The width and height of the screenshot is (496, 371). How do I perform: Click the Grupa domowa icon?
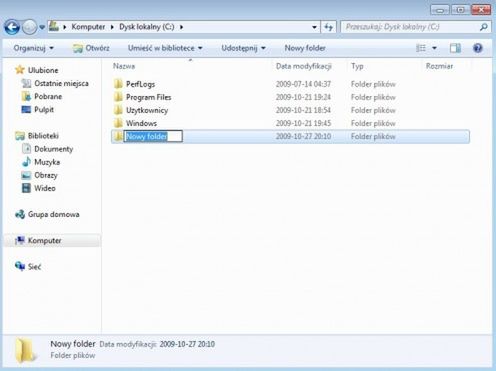tap(20, 214)
